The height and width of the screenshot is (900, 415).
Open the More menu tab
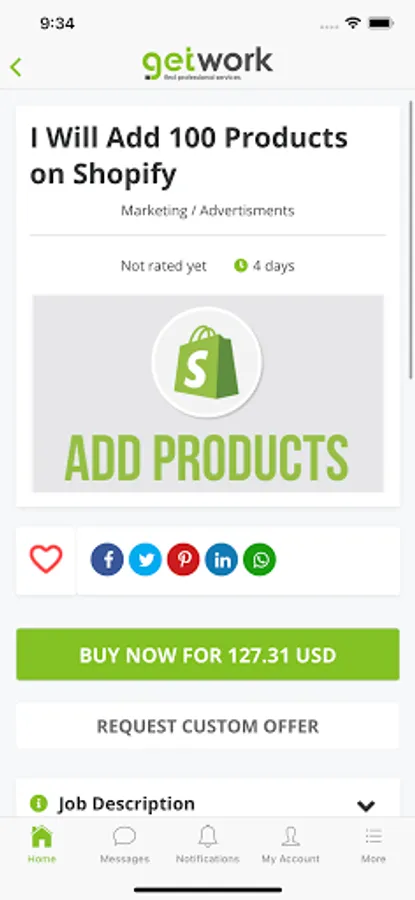click(373, 844)
